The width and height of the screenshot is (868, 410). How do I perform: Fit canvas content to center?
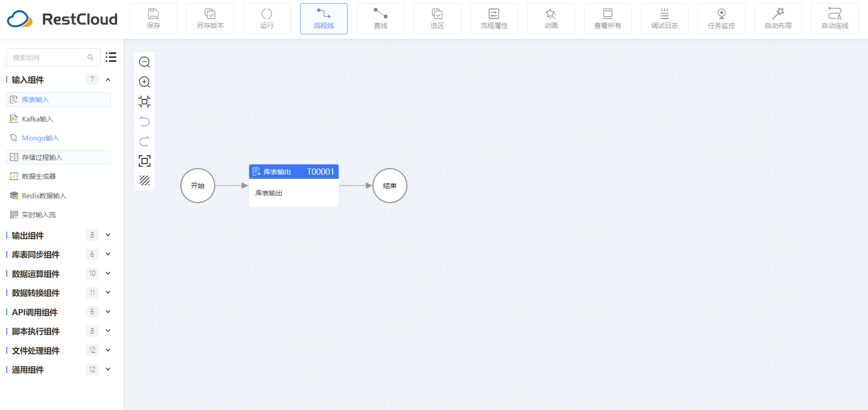point(145,102)
